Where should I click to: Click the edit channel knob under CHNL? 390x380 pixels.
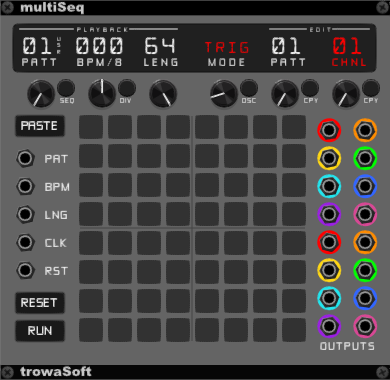346,94
